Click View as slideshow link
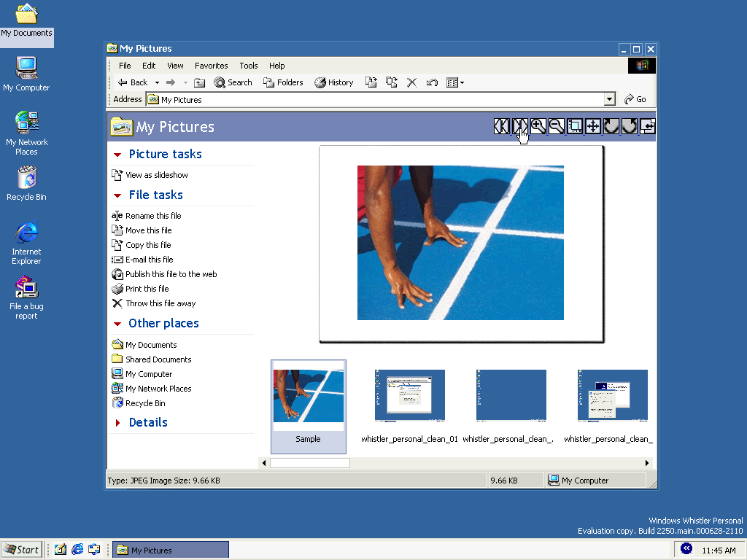The height and width of the screenshot is (560, 747). 157,175
